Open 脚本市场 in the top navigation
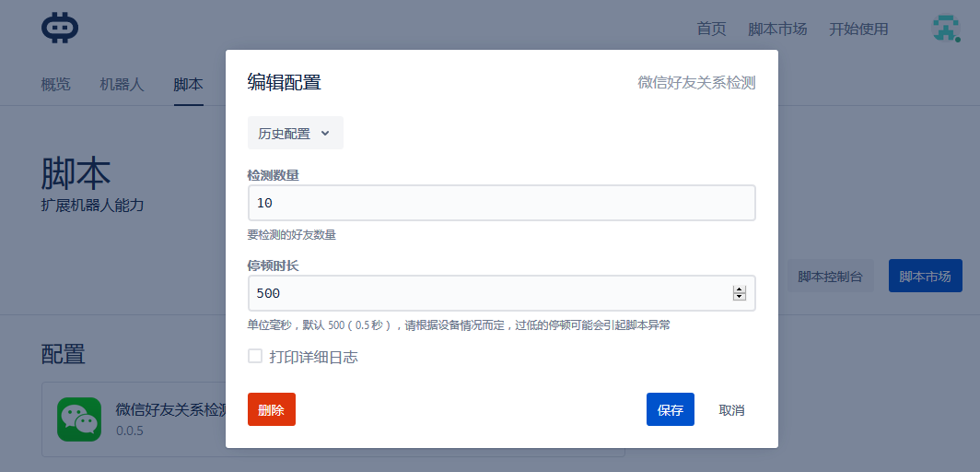Screen dimensions: 980x472 pyautogui.click(x=777, y=29)
